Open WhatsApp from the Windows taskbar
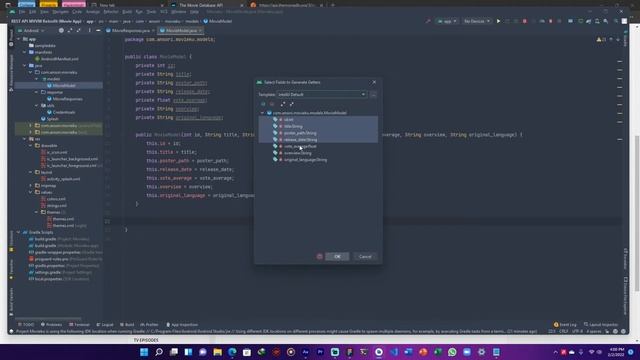Image resolution: width=640 pixels, height=360 pixels. 452,352
